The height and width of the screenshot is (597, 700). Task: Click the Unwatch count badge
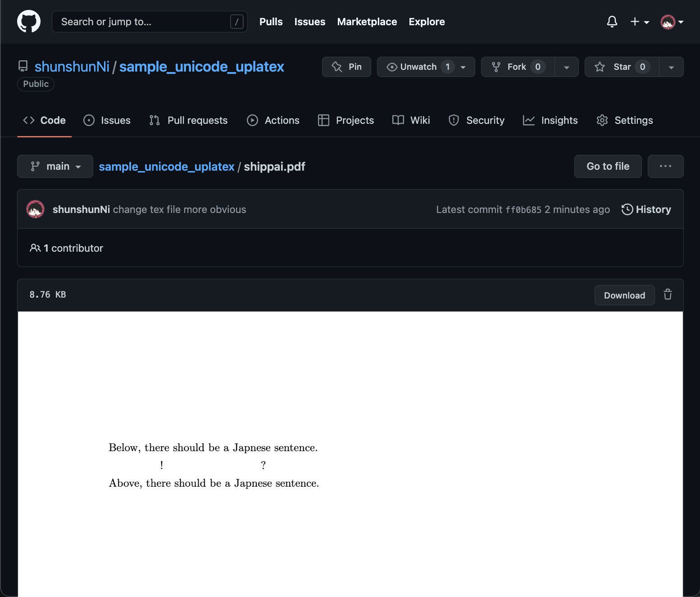tap(447, 67)
